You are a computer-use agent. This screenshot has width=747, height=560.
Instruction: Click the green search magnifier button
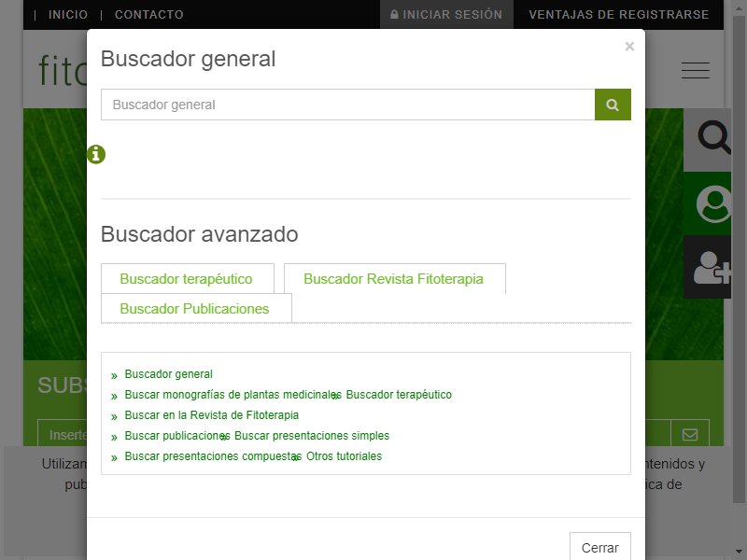pos(613,105)
